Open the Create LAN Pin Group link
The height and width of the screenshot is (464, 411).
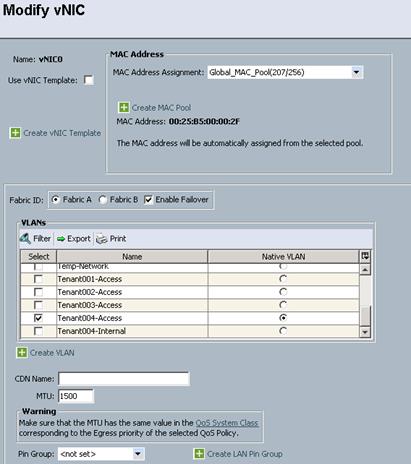[x=245, y=454]
